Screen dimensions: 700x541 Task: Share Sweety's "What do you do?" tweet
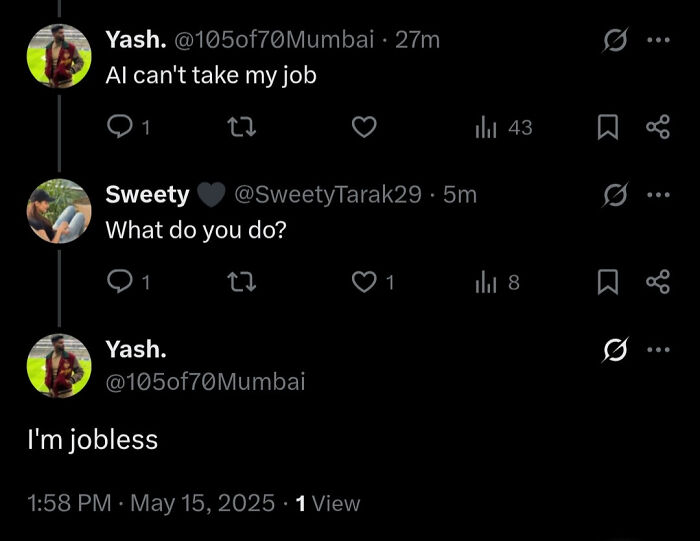(x=656, y=283)
